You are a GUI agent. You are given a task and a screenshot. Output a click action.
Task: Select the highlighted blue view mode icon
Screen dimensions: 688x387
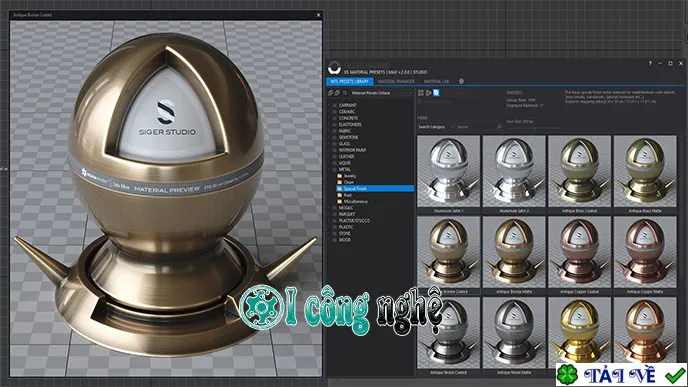coord(436,93)
